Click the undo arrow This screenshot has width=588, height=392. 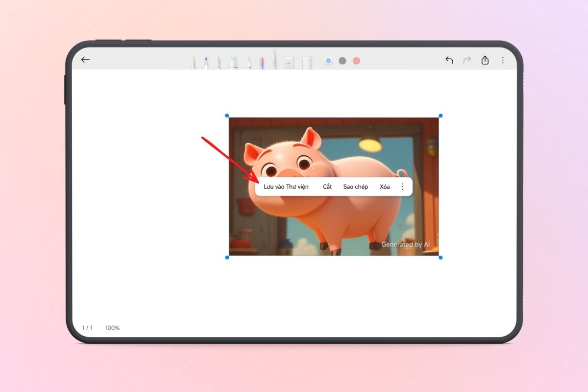449,60
